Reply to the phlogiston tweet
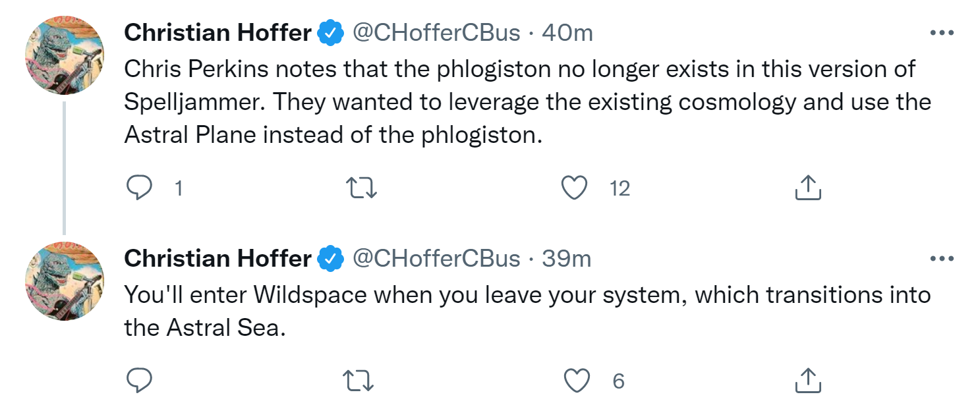 (x=139, y=189)
